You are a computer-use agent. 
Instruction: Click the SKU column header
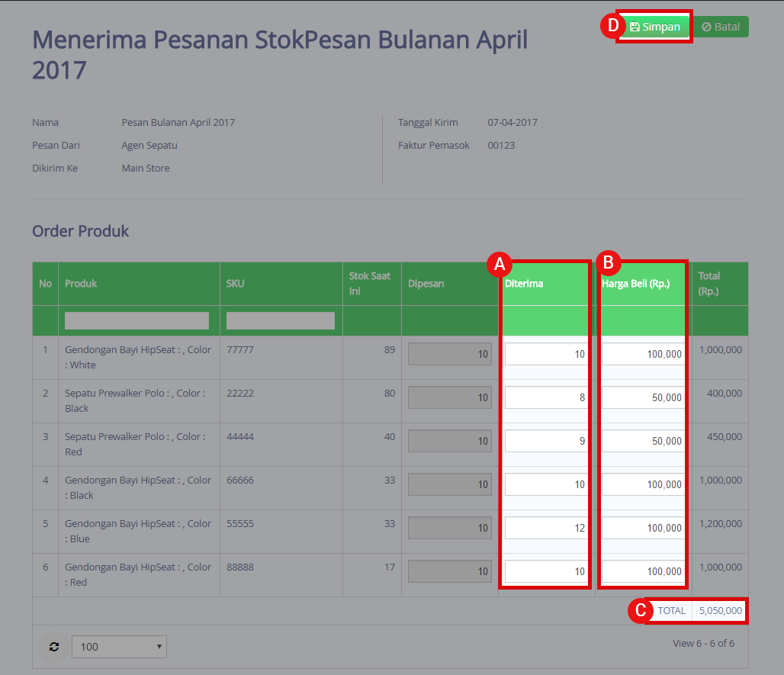click(281, 284)
